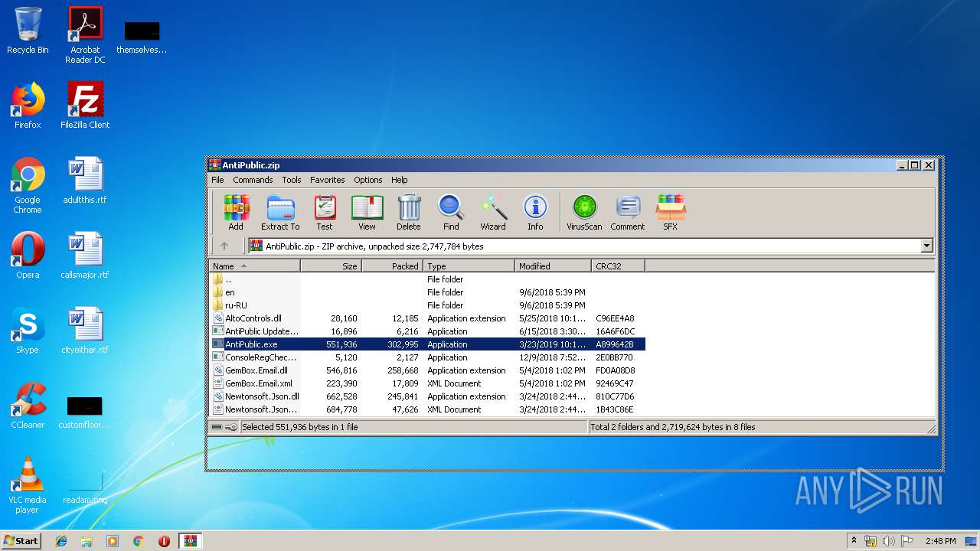Select Newtonsoft.Json XML Document row
Viewport: 980px width, 551px height.
click(427, 409)
